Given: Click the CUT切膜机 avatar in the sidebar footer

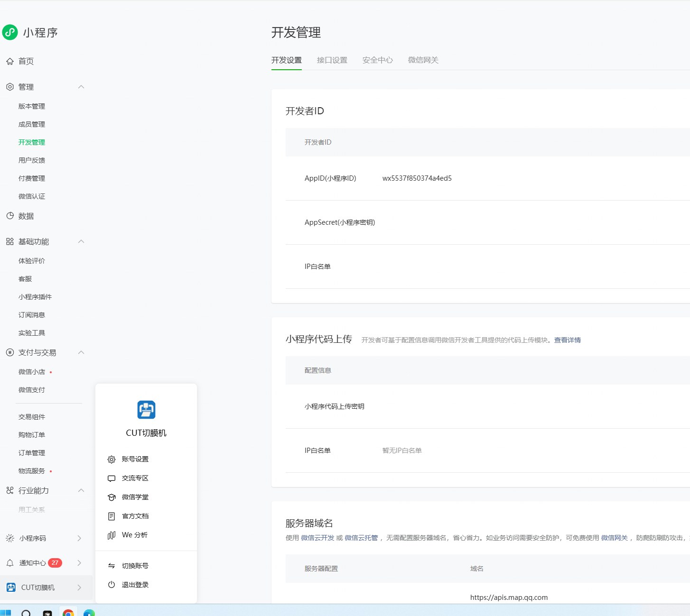Looking at the screenshot, I should coord(11,588).
